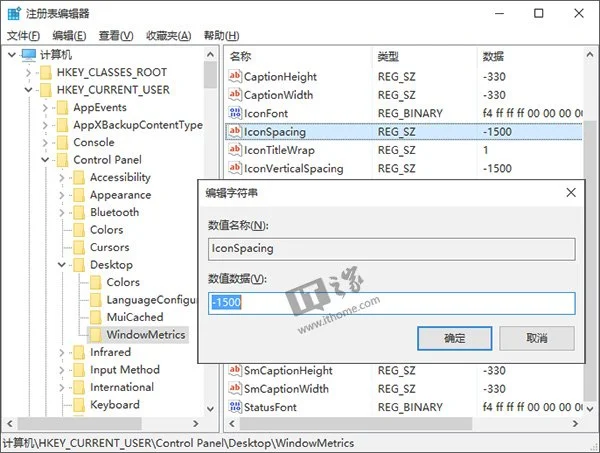
Task: Click the HKEY_CLASSES_ROOT folder icon
Action: 45,72
